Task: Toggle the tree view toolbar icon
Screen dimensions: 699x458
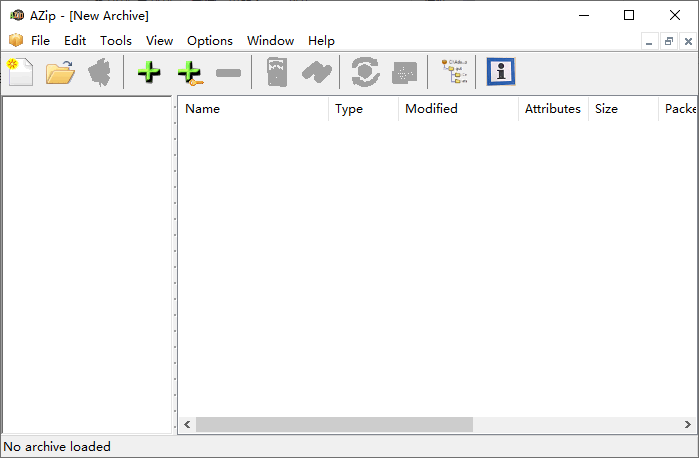Action: click(454, 72)
